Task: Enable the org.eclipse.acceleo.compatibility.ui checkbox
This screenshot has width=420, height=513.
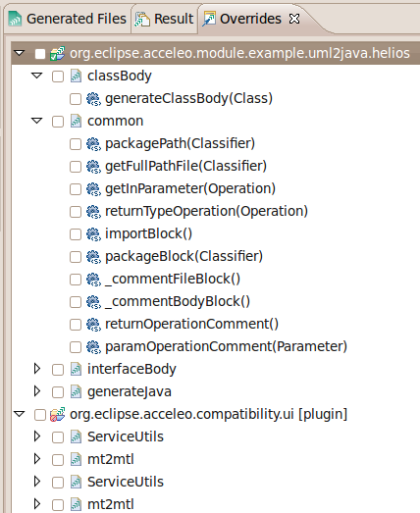Action: click(x=40, y=415)
